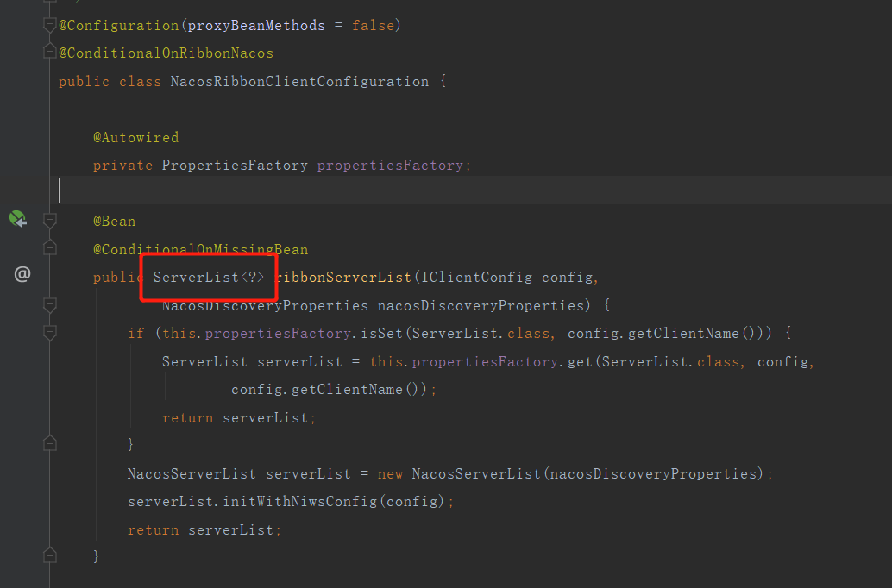This screenshot has height=588, width=892.
Task: Collapse the if statement fold region
Action: coord(49,332)
